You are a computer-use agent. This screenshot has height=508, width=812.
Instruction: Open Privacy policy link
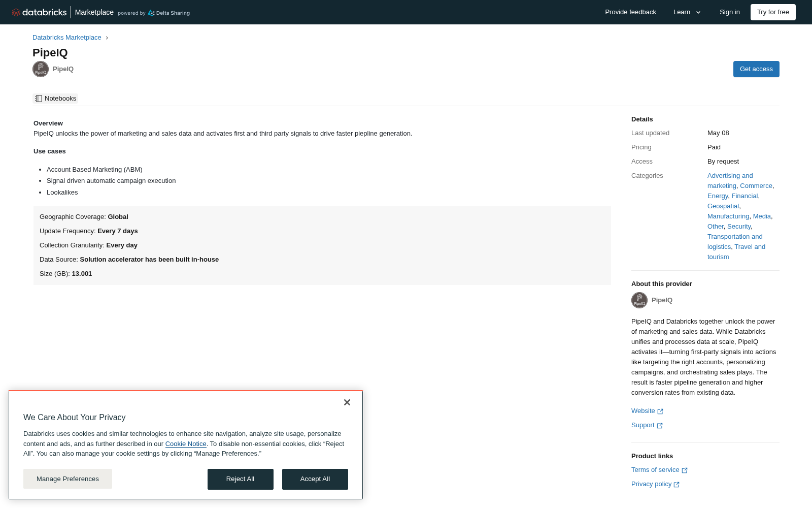(x=651, y=484)
